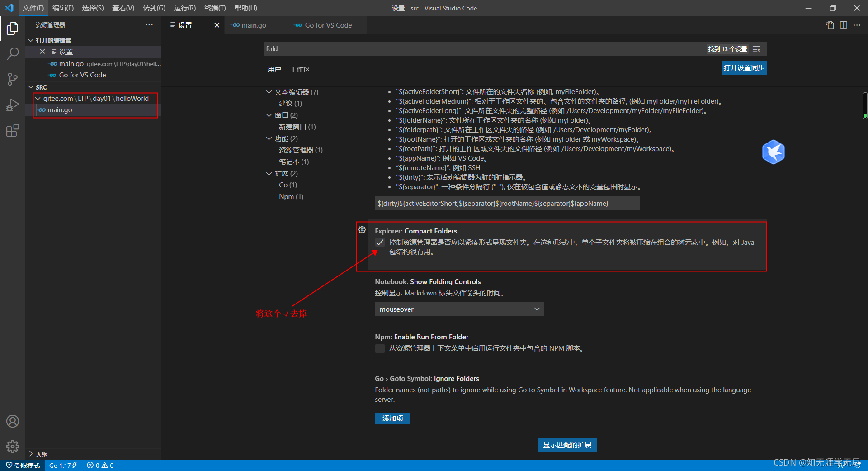
Task: Collapse 功能 (2) settings group
Action: (269, 138)
